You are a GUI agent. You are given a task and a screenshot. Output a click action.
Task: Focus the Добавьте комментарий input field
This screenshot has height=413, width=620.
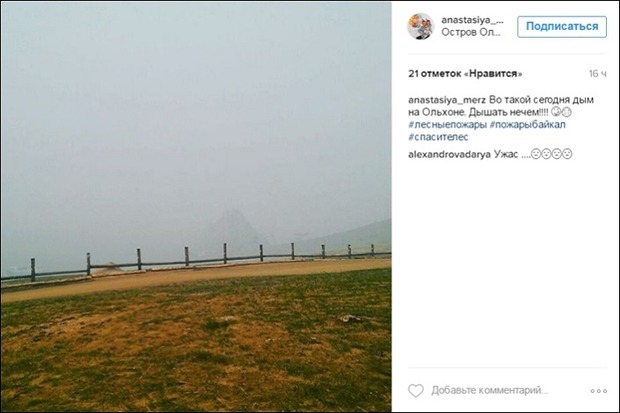[490, 390]
